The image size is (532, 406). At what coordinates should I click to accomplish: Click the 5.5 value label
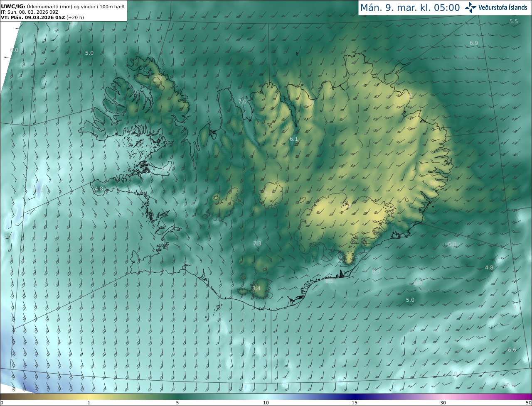tap(514, 21)
